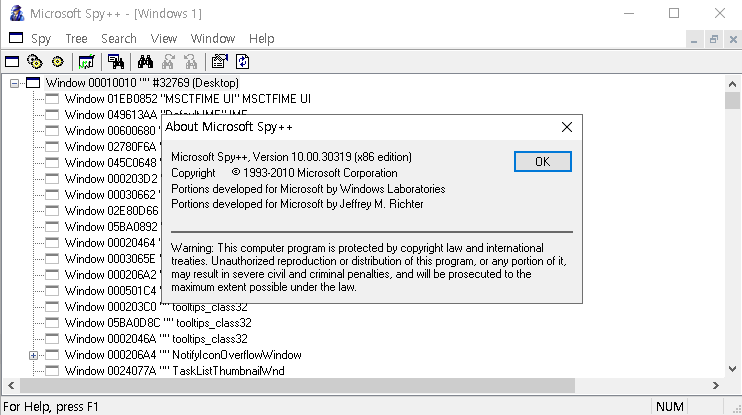Select Window 000501C4 row
The image size is (742, 415).
pyautogui.click(x=112, y=291)
